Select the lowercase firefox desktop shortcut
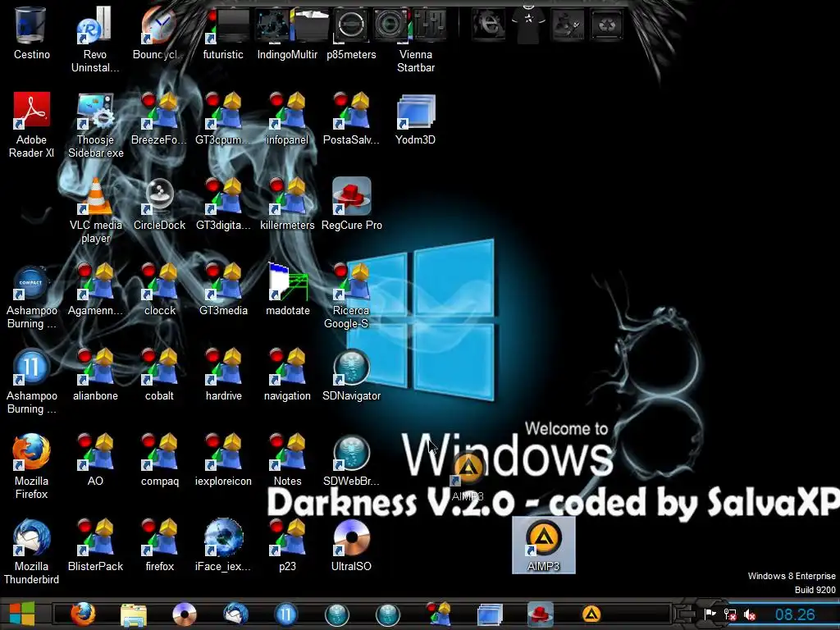The image size is (840, 630). pos(159,545)
